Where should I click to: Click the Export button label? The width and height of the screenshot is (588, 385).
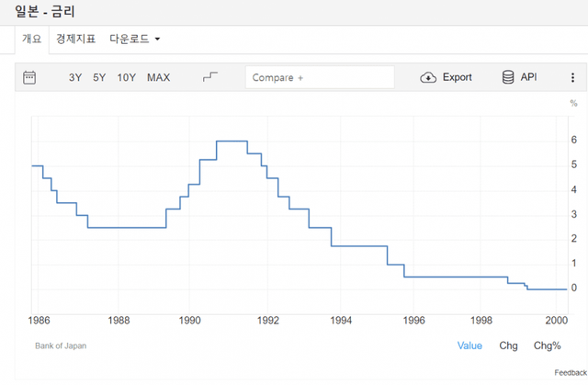point(457,77)
